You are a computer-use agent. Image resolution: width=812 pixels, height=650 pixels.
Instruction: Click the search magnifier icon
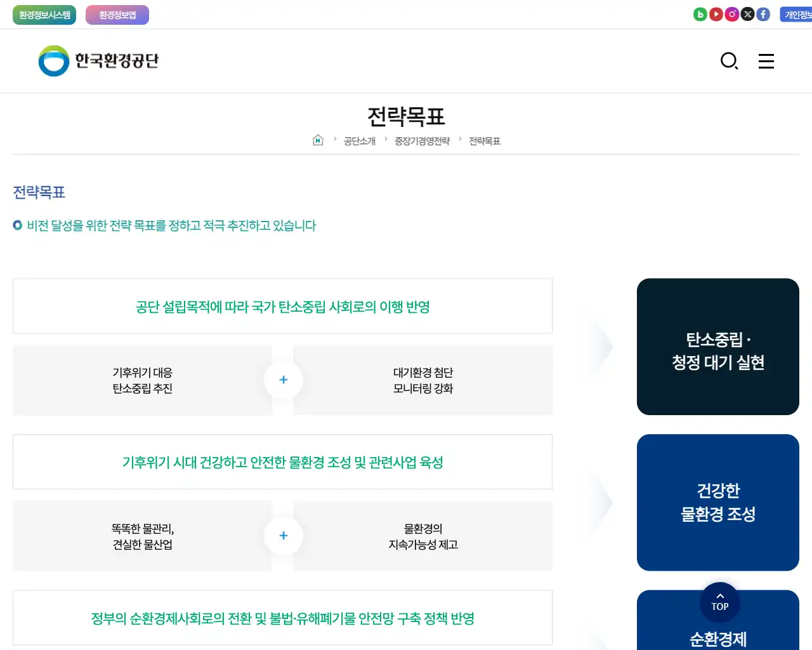coord(729,61)
